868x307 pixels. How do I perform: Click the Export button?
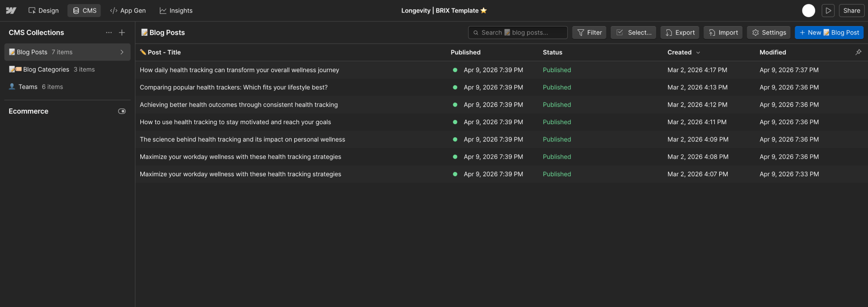680,33
